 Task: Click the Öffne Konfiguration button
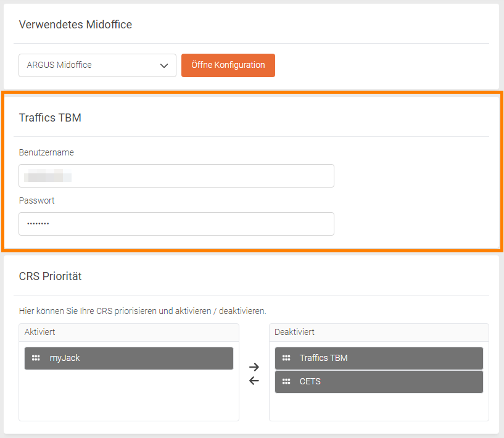pyautogui.click(x=228, y=65)
